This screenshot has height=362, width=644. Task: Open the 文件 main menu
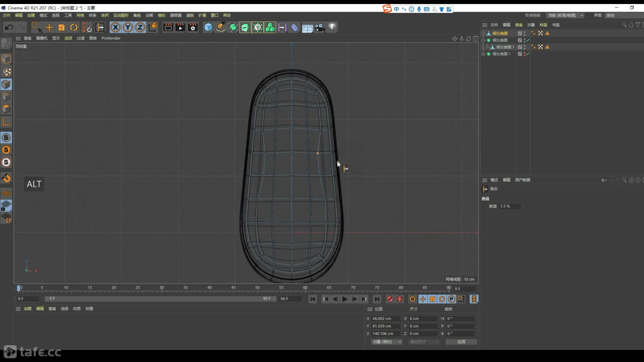pos(6,15)
